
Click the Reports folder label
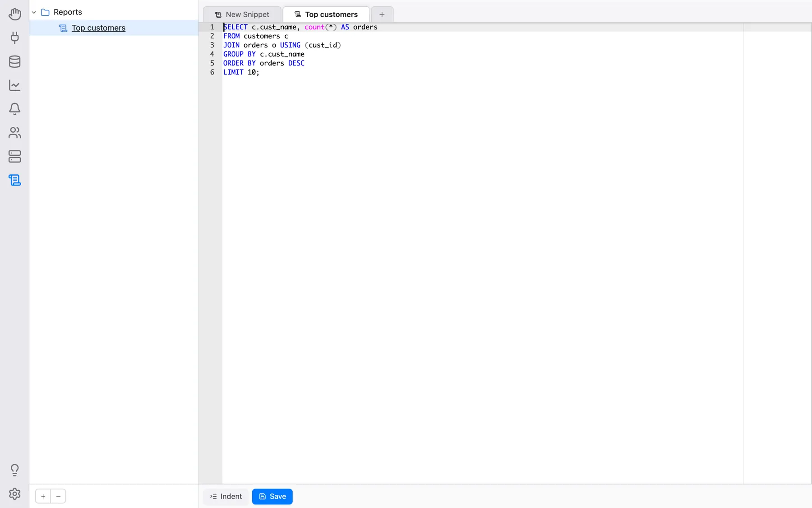point(68,12)
